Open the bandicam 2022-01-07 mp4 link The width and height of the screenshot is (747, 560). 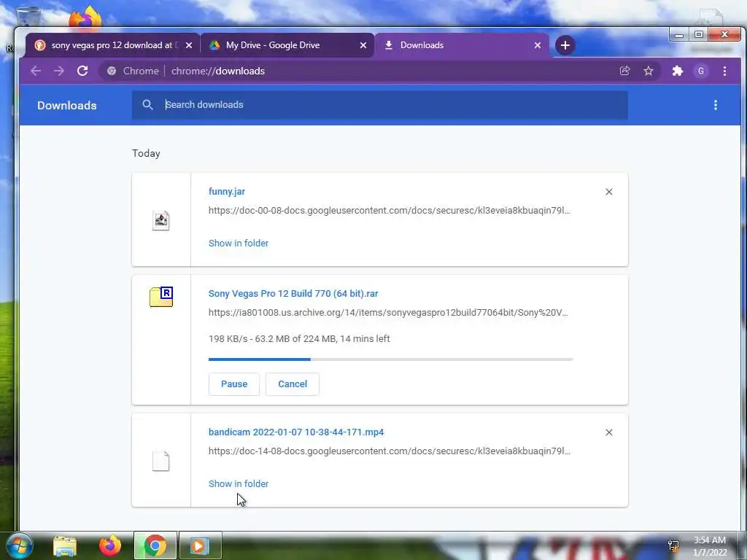pyautogui.click(x=296, y=432)
